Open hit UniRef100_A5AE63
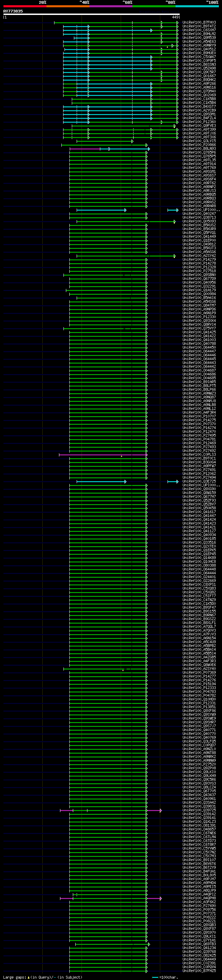Image resolution: width=222 pixels, height=980 pixels. coord(199,41)
